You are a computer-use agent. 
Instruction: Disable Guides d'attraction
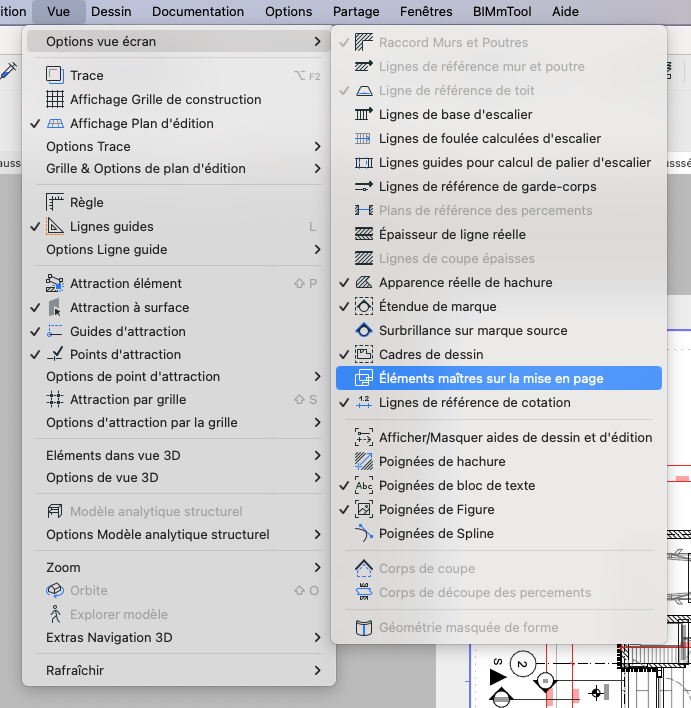tap(35, 331)
